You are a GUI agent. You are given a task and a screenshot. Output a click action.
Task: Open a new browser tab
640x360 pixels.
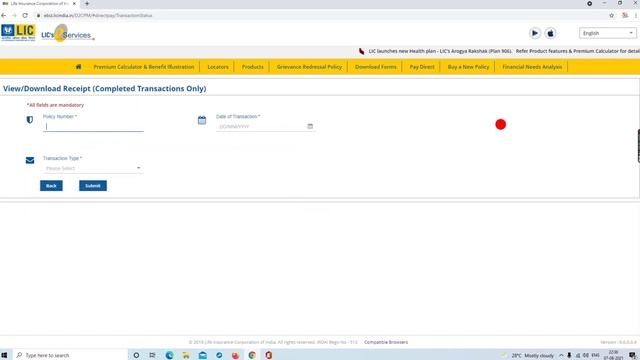(87, 4)
